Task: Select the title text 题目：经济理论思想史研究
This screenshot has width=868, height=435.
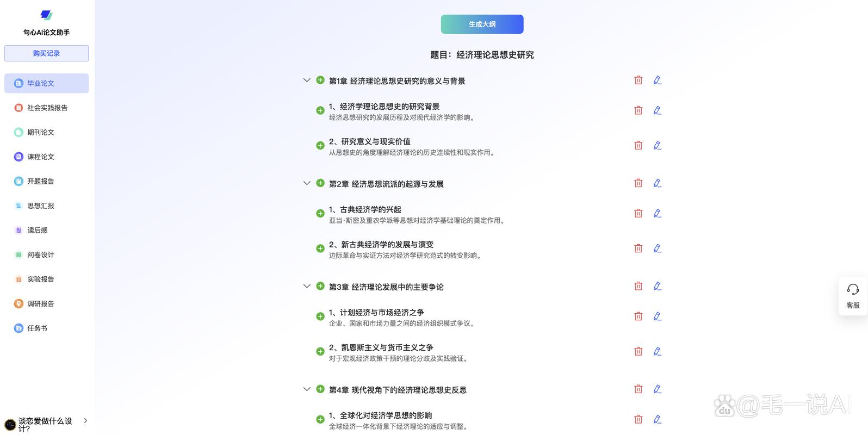Action: 482,55
